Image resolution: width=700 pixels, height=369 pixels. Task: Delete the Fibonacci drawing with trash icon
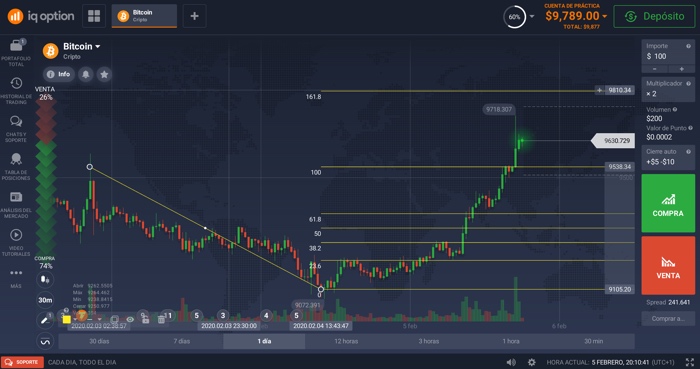tap(161, 320)
